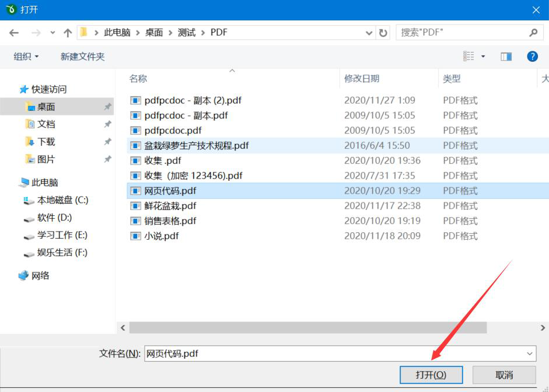This screenshot has width=549, height=392.
Task: Toggle the preview pane icon
Action: coord(506,57)
